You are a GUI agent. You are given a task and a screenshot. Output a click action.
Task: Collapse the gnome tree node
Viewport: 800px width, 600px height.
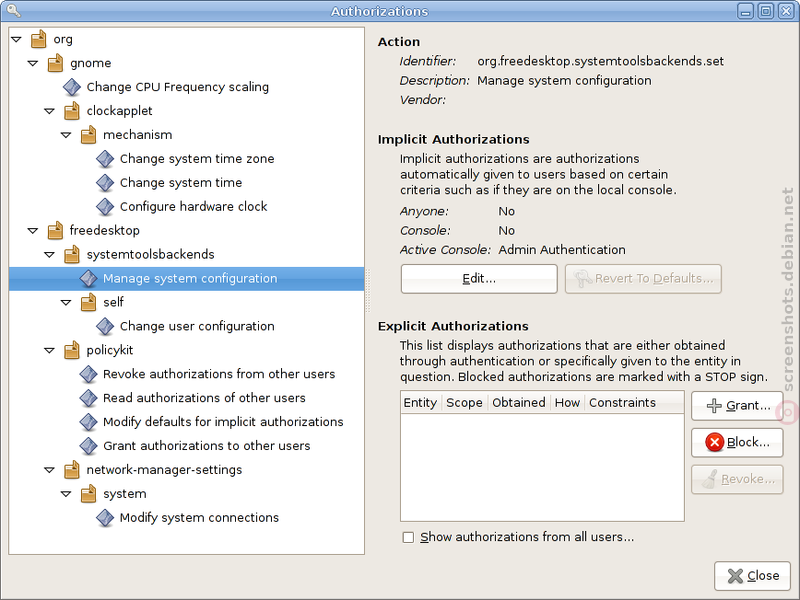tap(33, 63)
